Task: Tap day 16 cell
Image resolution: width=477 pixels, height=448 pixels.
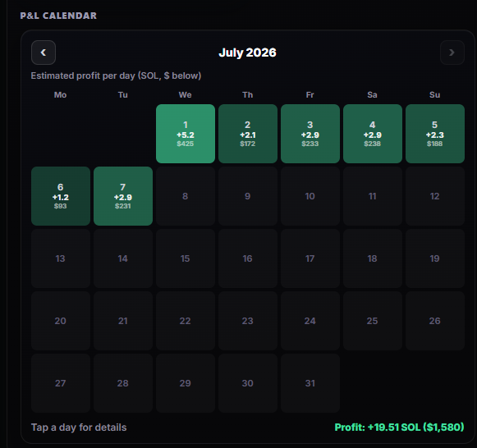Action: [248, 258]
